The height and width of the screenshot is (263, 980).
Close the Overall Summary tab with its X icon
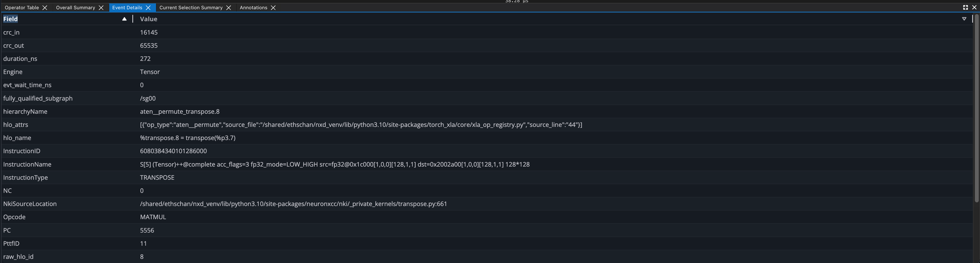(x=101, y=7)
